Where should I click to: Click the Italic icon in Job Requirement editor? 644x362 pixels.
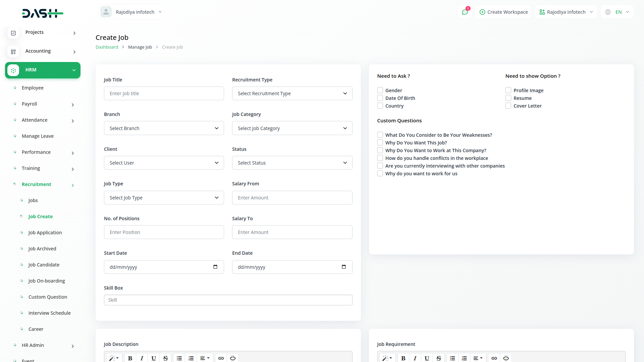415,358
